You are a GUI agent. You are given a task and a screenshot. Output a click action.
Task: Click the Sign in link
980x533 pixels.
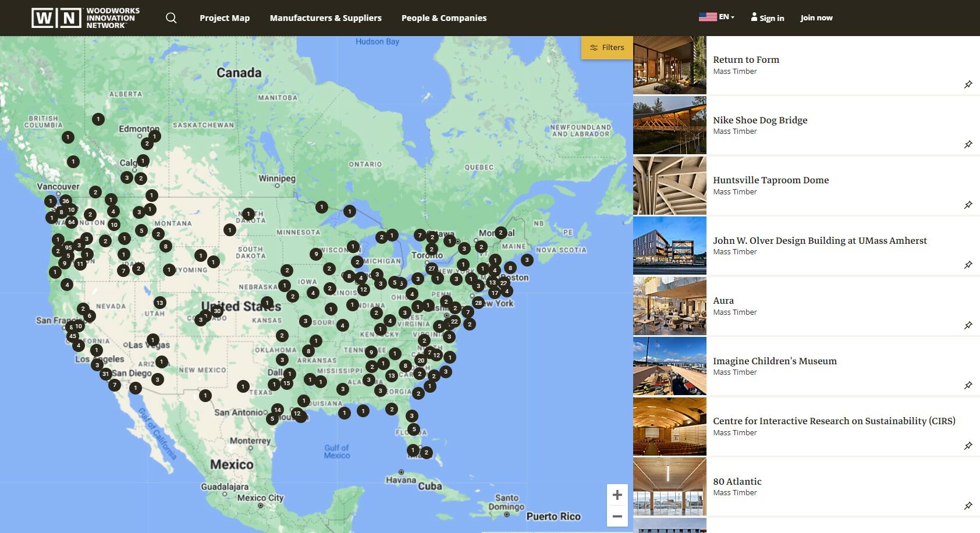click(x=772, y=18)
